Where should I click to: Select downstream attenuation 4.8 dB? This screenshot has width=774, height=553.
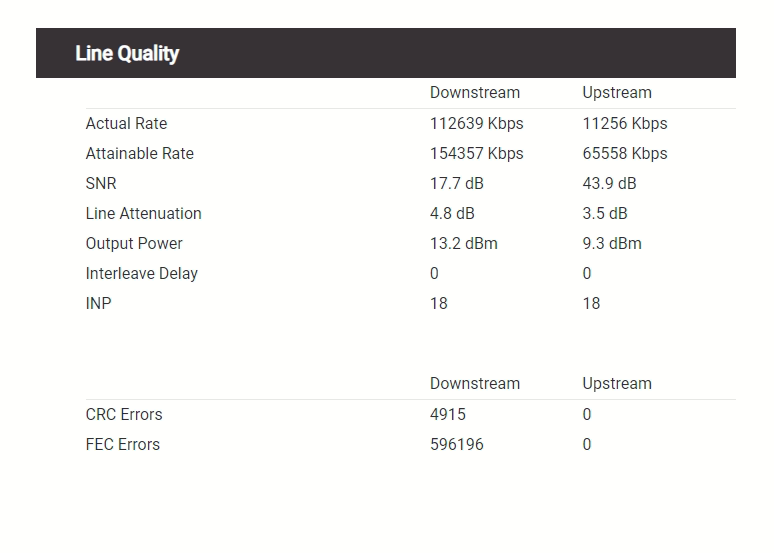tap(452, 214)
